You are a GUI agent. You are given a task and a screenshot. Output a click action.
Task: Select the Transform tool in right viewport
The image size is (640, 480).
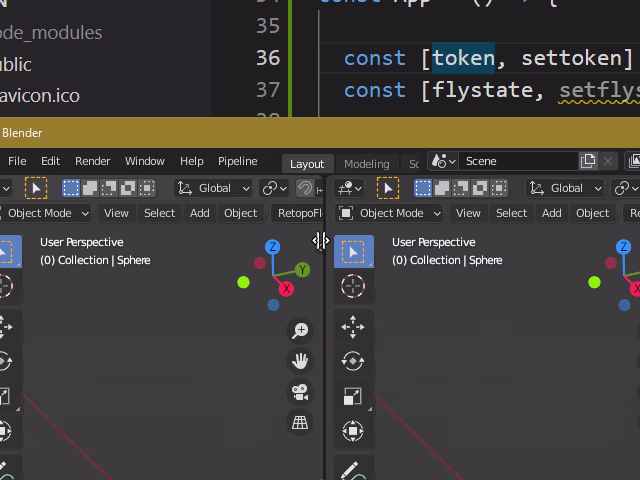[353, 431]
